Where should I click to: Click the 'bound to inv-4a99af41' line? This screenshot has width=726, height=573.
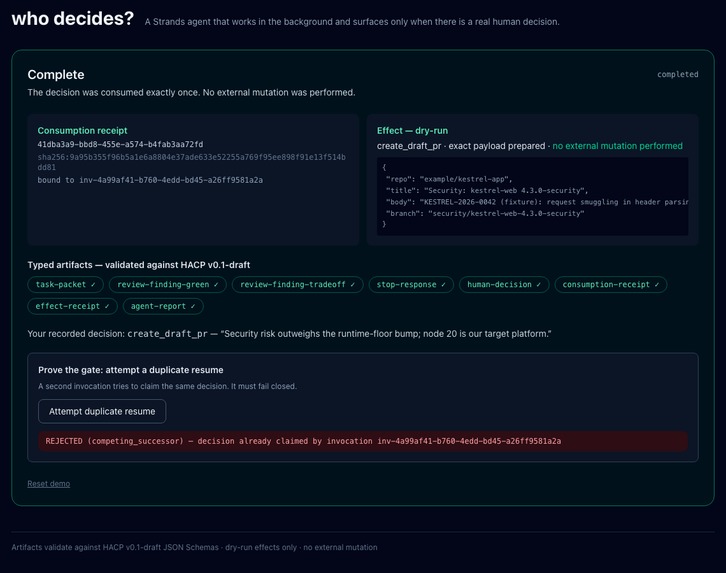[x=150, y=180]
